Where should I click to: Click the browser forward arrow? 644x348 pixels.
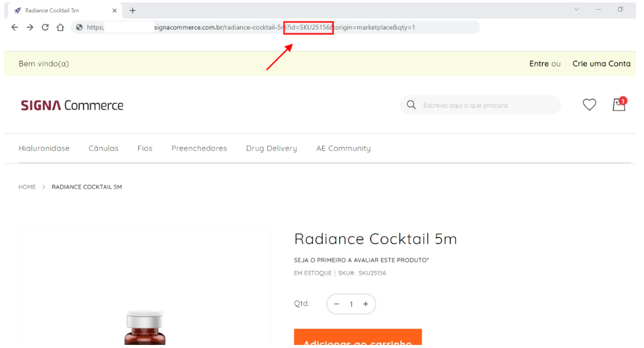pos(30,27)
